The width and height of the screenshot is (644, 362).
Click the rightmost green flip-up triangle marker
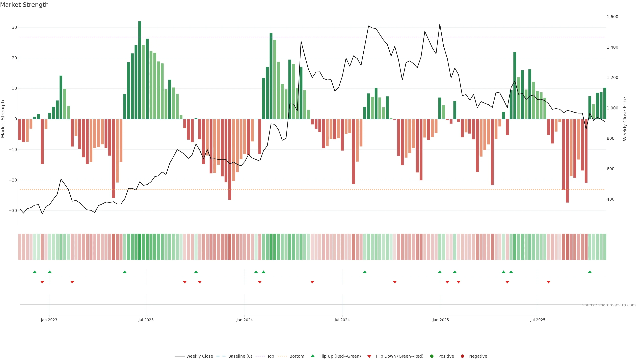click(x=590, y=272)
